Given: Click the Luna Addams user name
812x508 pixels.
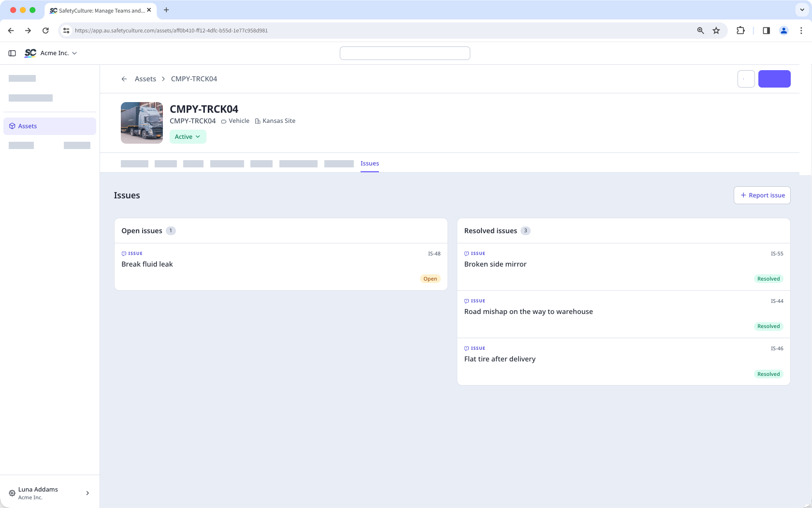Looking at the screenshot, I should coord(38,490).
